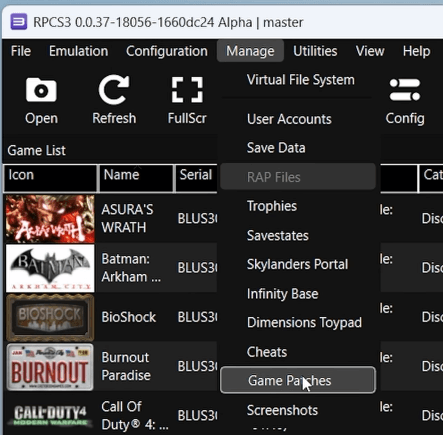Open Screenshots menu entry
The width and height of the screenshot is (443, 435).
[x=298, y=410]
